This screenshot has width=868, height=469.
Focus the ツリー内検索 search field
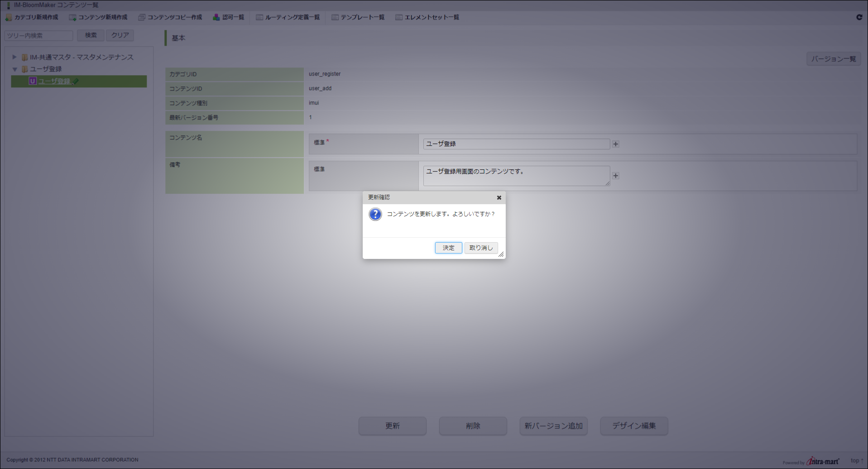(38, 36)
